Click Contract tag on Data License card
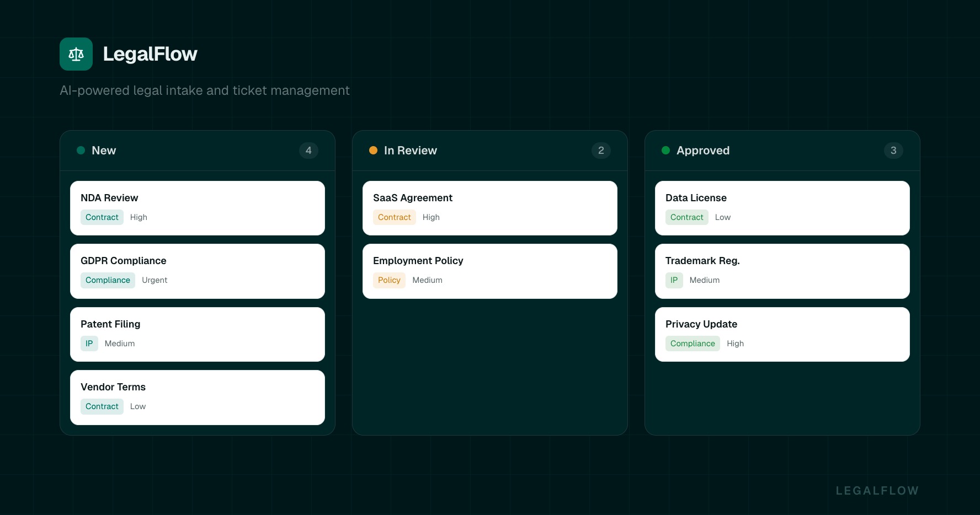 click(x=687, y=217)
